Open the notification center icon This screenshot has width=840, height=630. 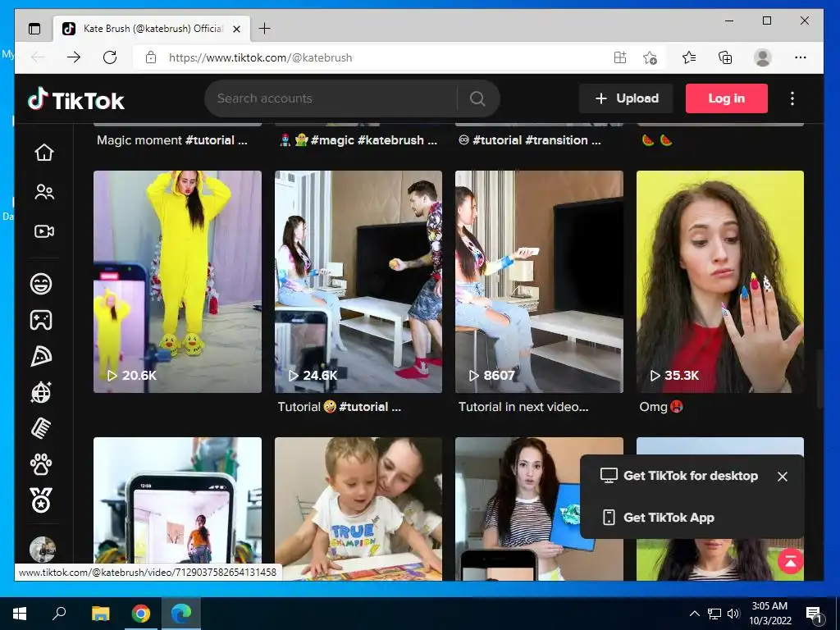tap(813, 614)
